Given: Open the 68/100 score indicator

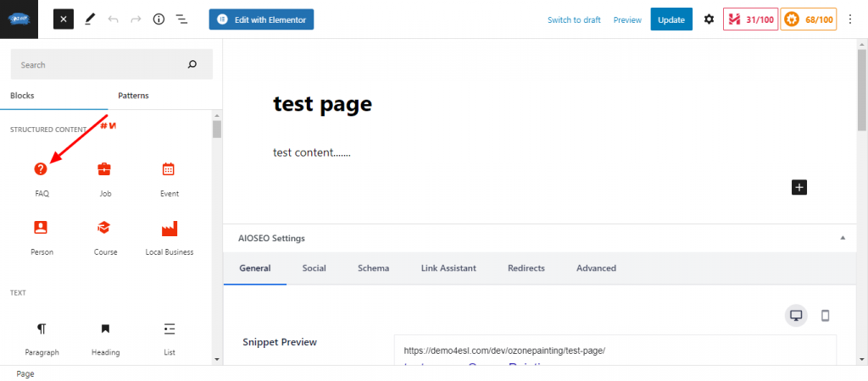Looking at the screenshot, I should [808, 19].
